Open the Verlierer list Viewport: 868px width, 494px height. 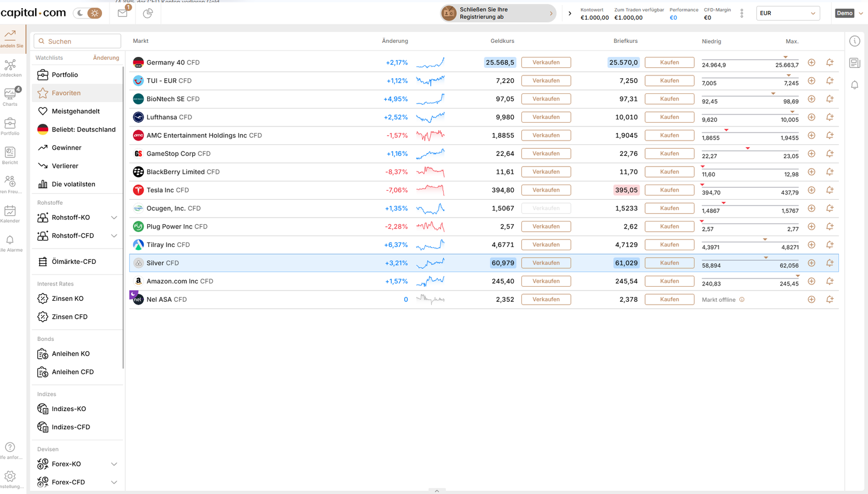pyautogui.click(x=77, y=166)
